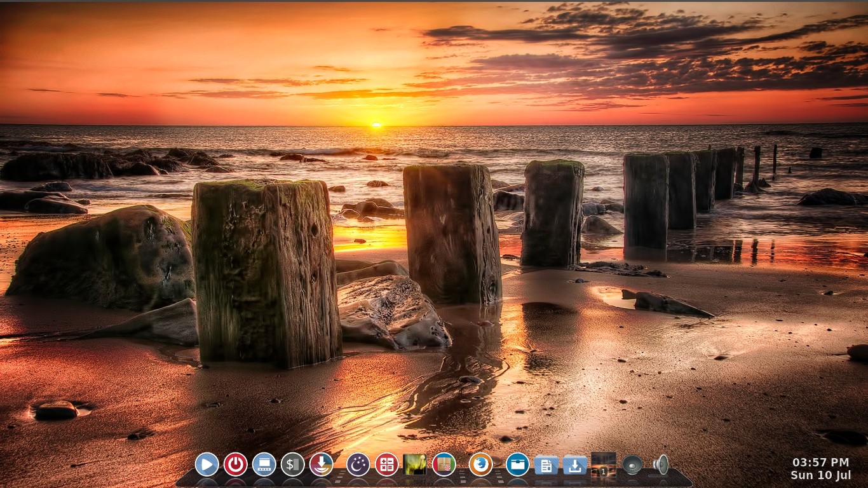Click the blue play arrow dock icon
Image resolution: width=868 pixels, height=488 pixels.
[x=207, y=464]
